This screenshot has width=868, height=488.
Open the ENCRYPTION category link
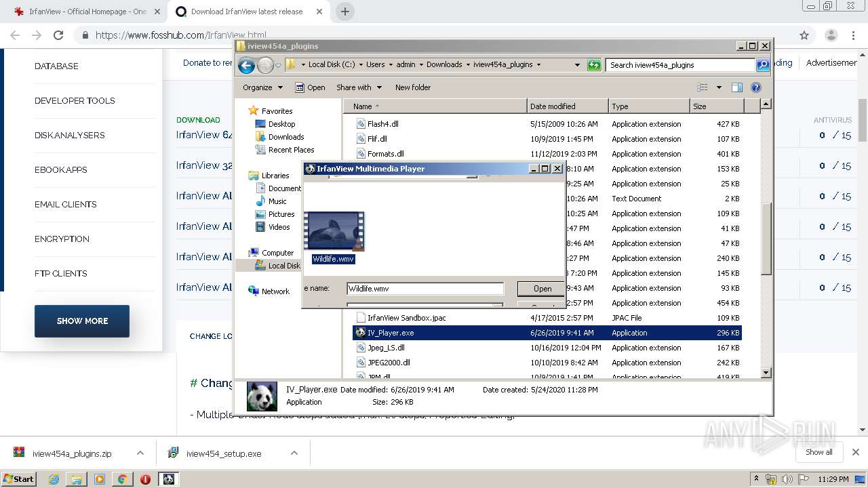pos(62,239)
